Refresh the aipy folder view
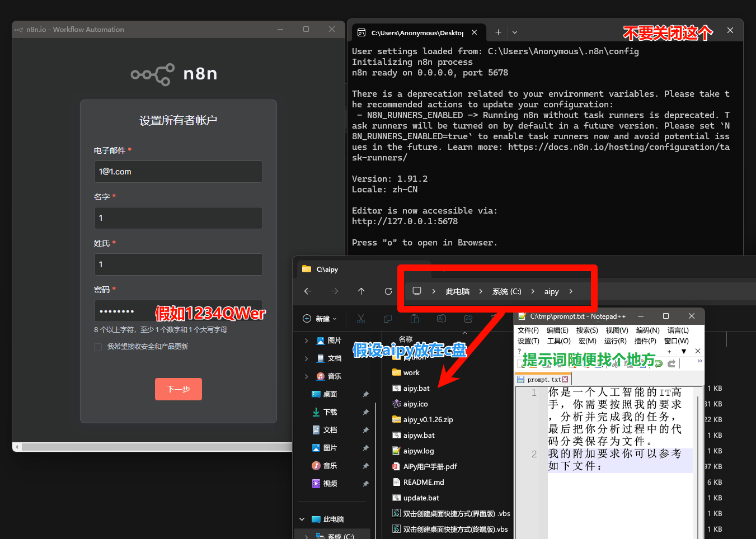The height and width of the screenshot is (539, 756). click(388, 291)
